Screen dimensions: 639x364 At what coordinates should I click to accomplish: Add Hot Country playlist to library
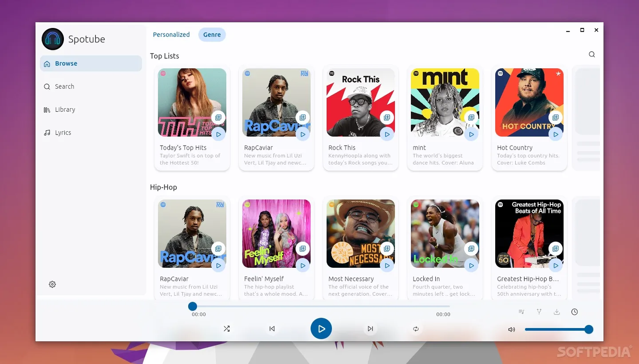pyautogui.click(x=555, y=117)
